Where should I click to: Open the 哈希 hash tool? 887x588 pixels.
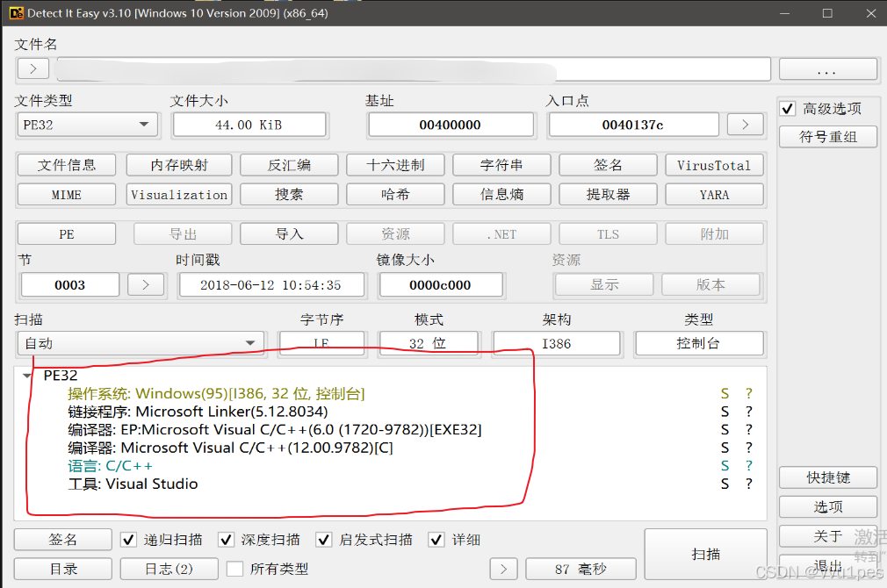395,195
